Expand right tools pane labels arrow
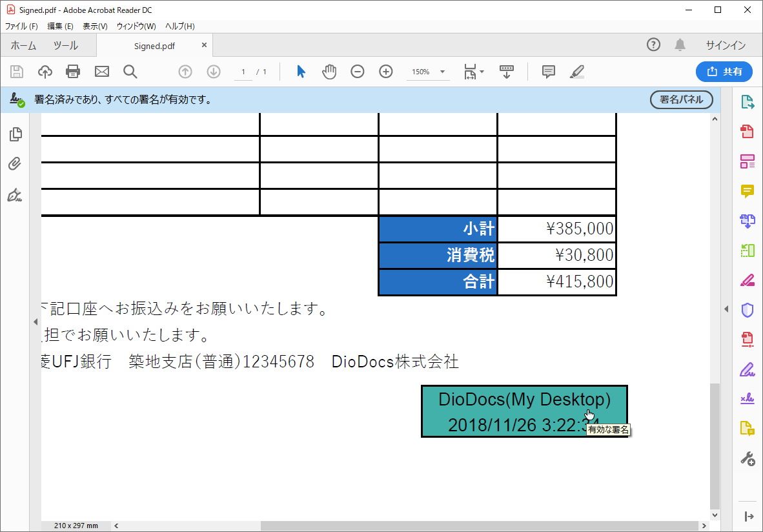 pyautogui.click(x=748, y=517)
